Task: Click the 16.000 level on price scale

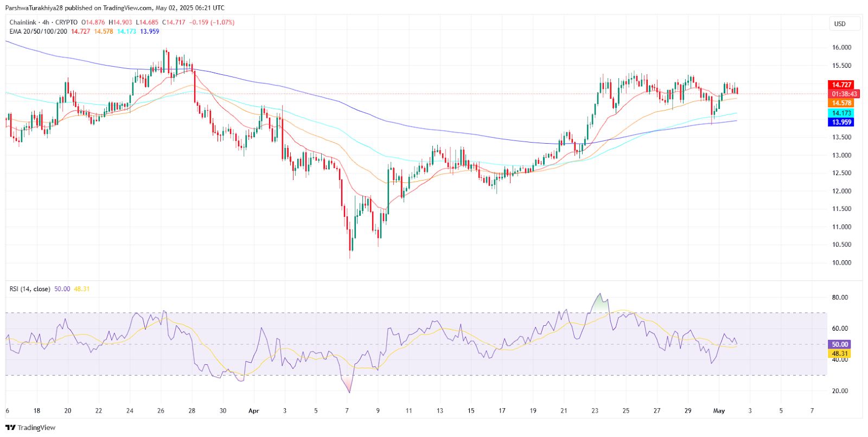Action: [x=841, y=48]
